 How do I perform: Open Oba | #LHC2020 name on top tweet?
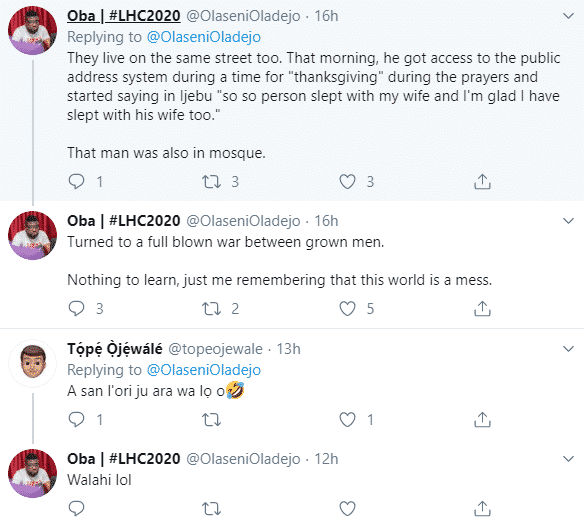124,16
